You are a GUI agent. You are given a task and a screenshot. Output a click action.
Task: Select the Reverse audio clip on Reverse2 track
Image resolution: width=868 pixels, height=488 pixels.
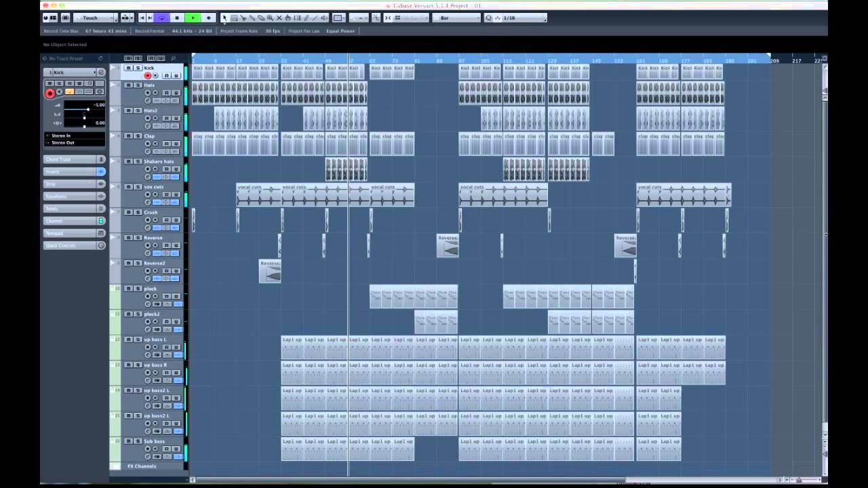270,271
